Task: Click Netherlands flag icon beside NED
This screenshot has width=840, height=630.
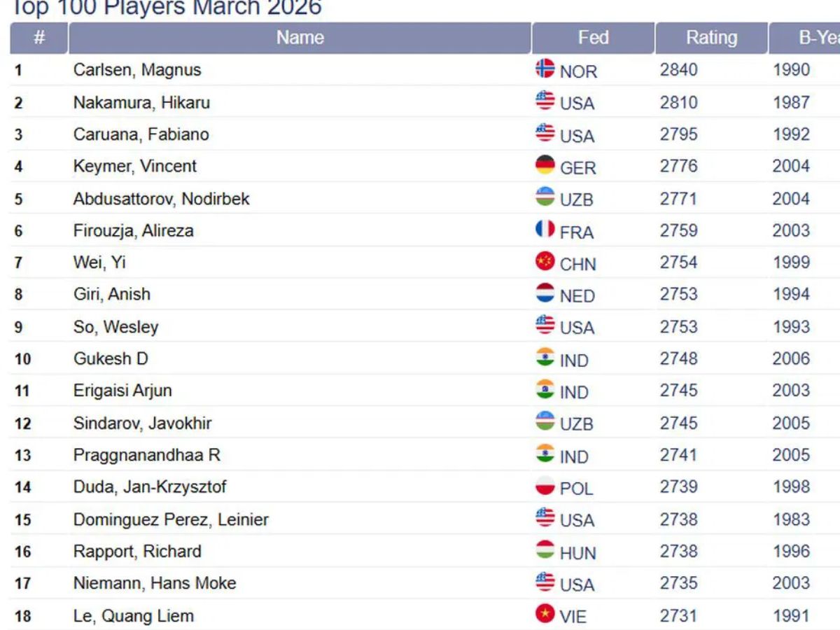Action: [545, 294]
